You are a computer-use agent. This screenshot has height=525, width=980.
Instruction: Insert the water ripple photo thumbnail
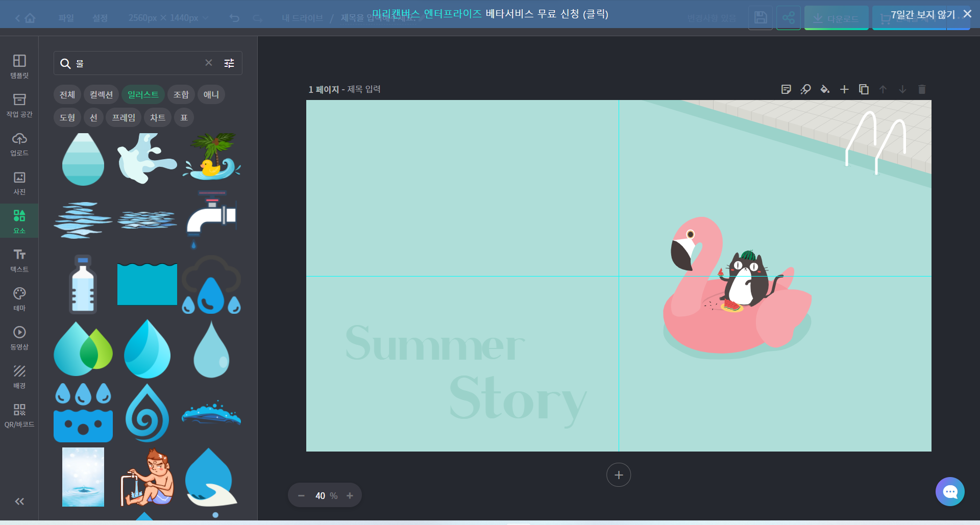coord(83,477)
